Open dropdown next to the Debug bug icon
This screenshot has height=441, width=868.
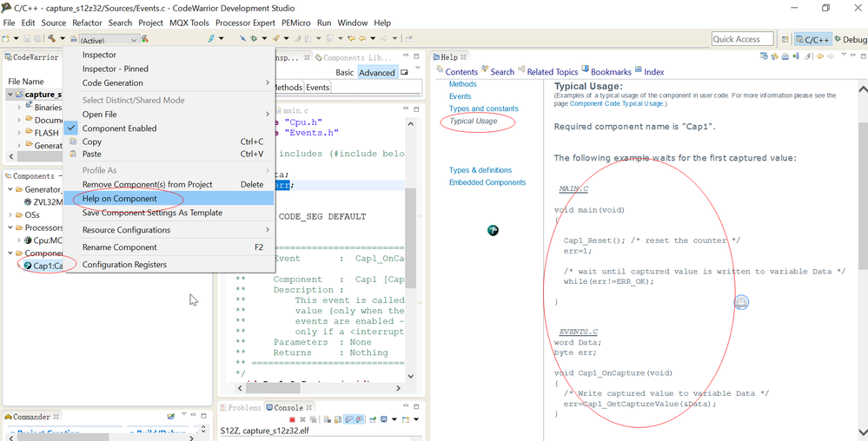(x=264, y=38)
